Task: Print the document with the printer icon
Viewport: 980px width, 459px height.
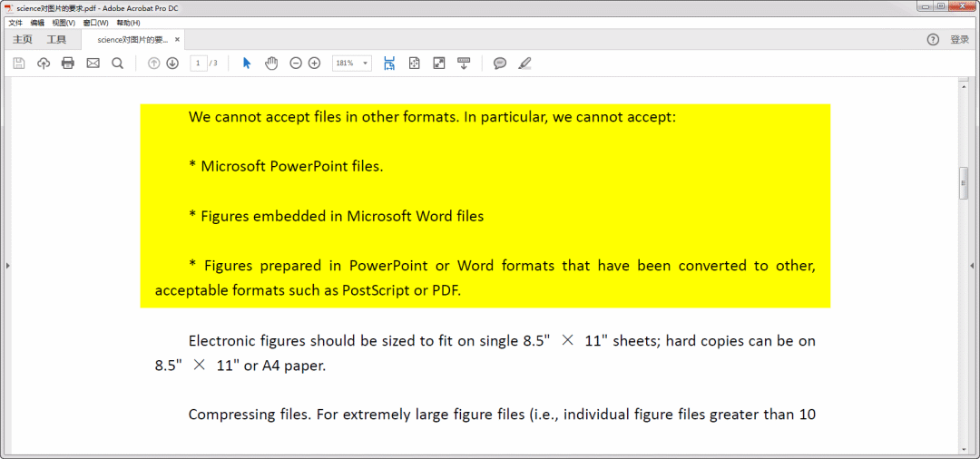Action: point(67,63)
